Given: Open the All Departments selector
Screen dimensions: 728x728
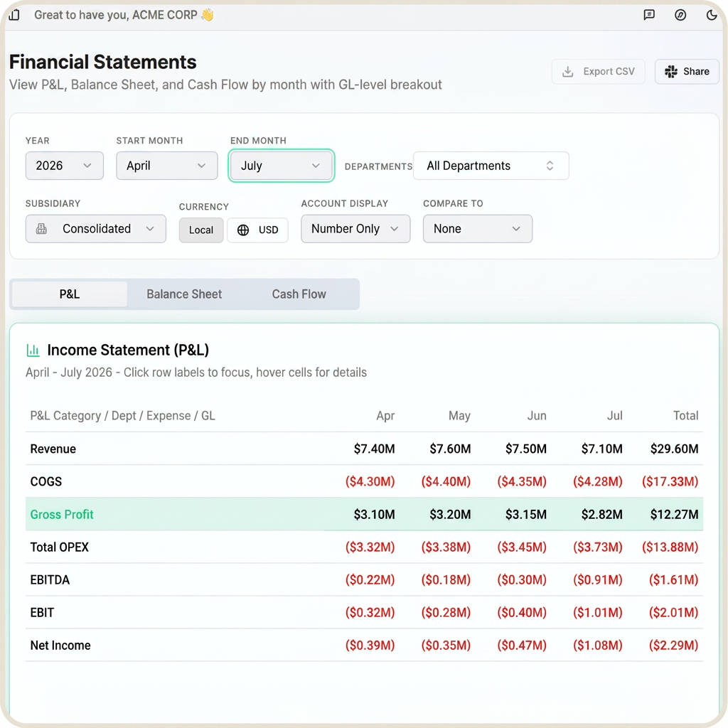Looking at the screenshot, I should point(491,166).
